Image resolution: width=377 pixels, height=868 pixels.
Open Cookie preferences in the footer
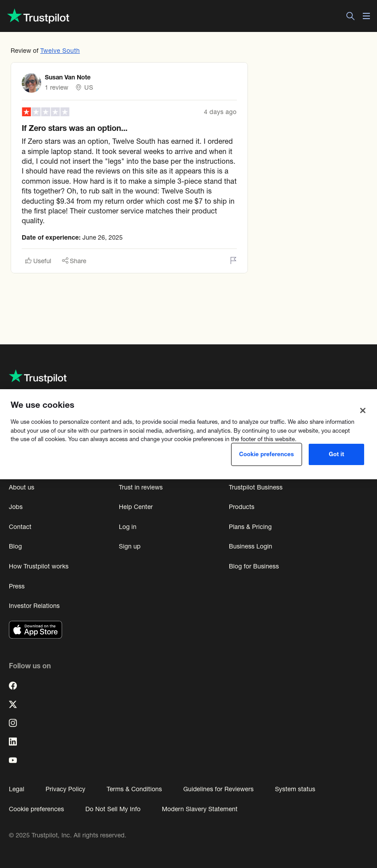36,809
